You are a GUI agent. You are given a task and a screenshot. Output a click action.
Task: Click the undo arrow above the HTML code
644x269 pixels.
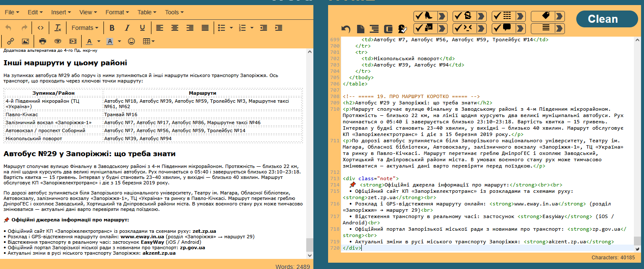[346, 29]
